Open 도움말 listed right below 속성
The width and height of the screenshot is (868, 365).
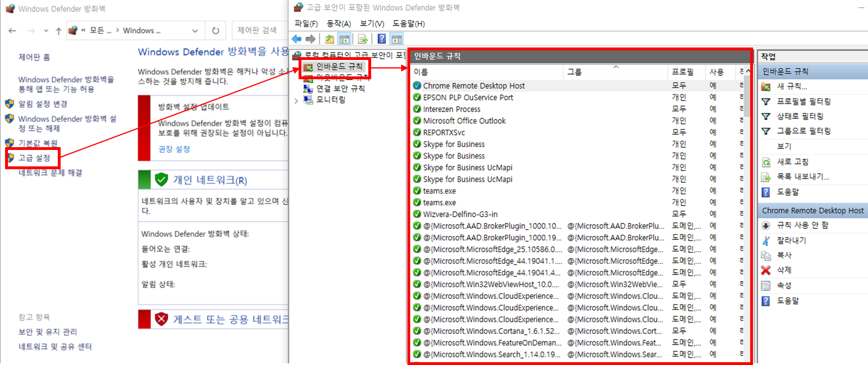pos(788,301)
